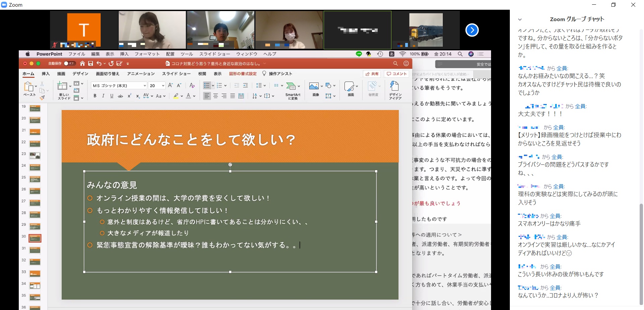Viewport: 644px width, 310px height.
Task: Click the yellow text highlight color button
Action: click(x=176, y=96)
